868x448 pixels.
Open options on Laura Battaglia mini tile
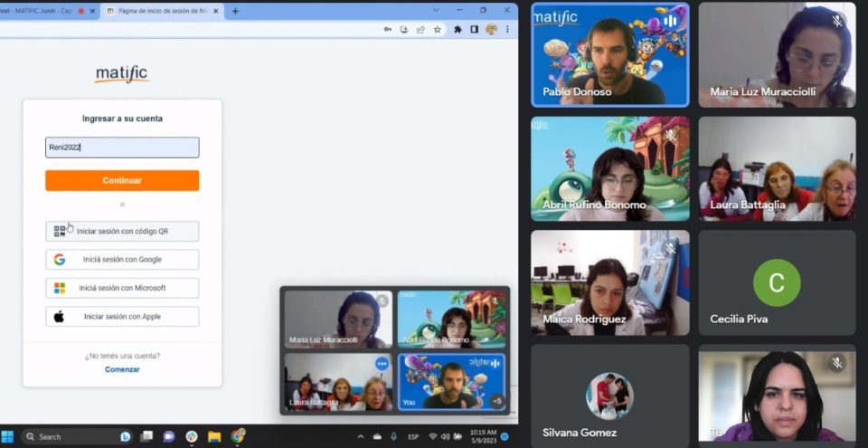point(382,364)
